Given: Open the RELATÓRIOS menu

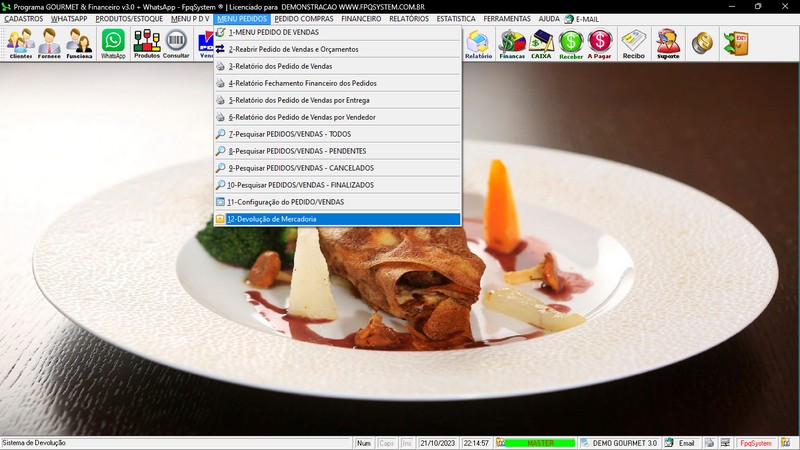Looking at the screenshot, I should [x=409, y=19].
